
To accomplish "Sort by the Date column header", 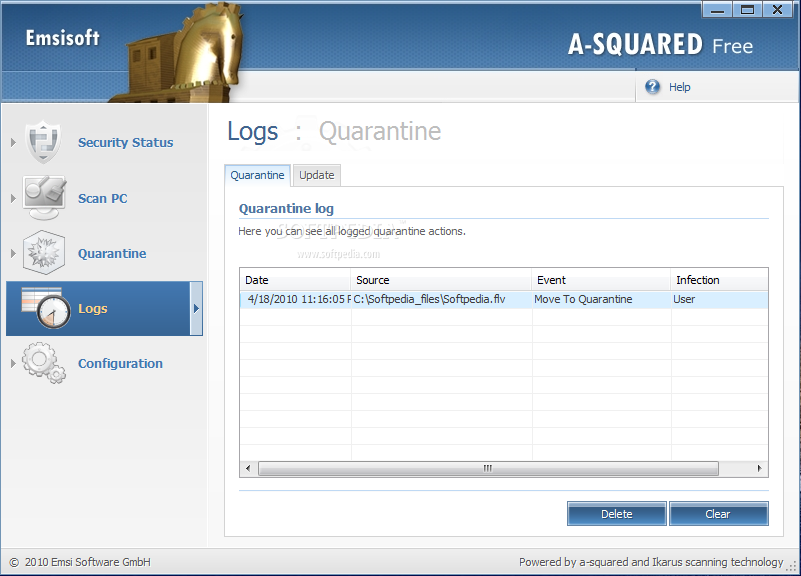I will (295, 280).
